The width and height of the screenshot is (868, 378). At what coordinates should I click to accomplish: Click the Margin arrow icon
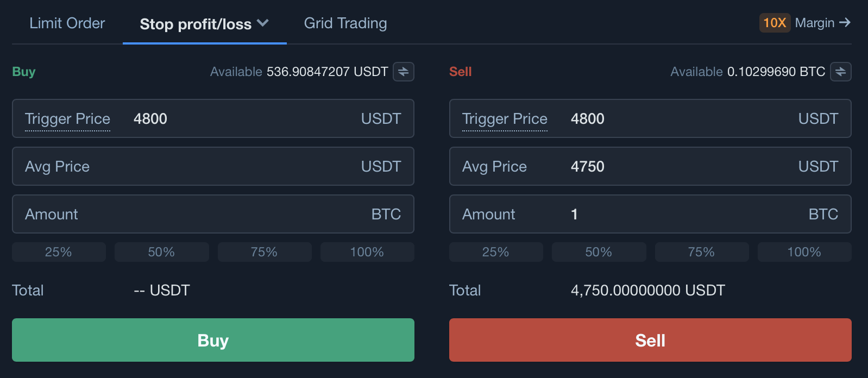tap(845, 23)
